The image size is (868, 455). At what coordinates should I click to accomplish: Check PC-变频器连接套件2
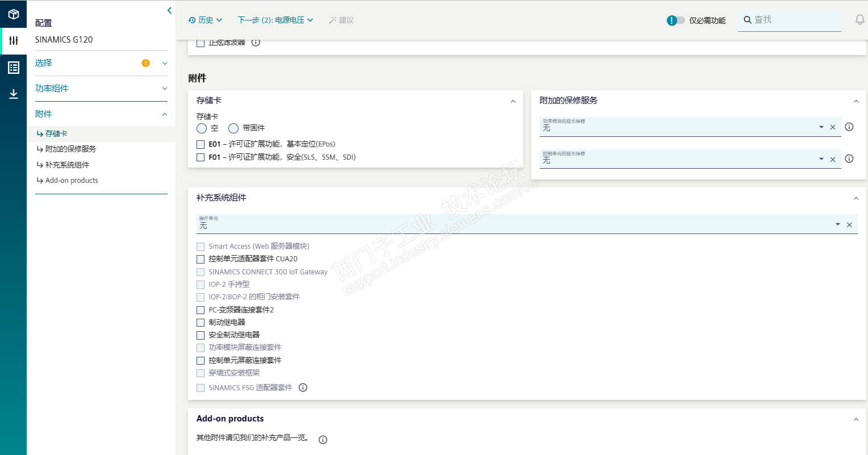(x=201, y=310)
